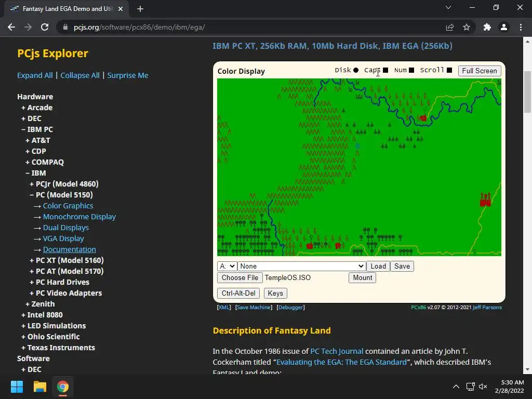Open the tab search chevron
This screenshot has height=399, width=532.
point(448,7)
